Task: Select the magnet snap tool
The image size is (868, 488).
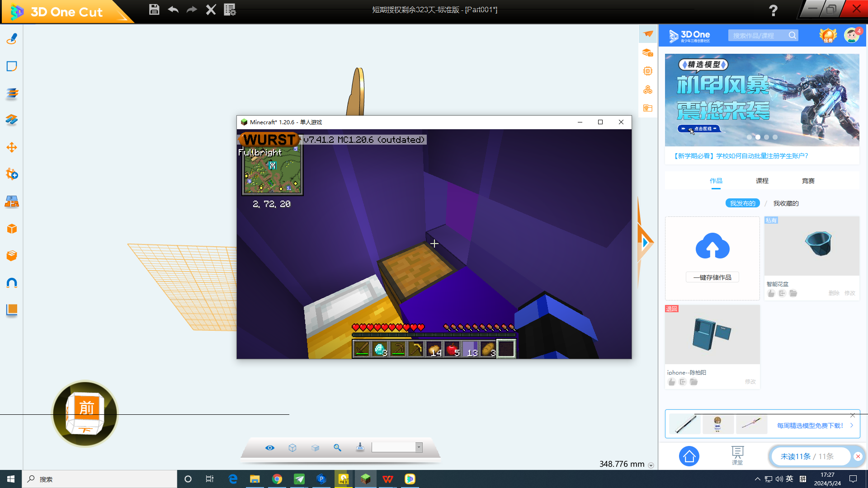Action: 12,283
